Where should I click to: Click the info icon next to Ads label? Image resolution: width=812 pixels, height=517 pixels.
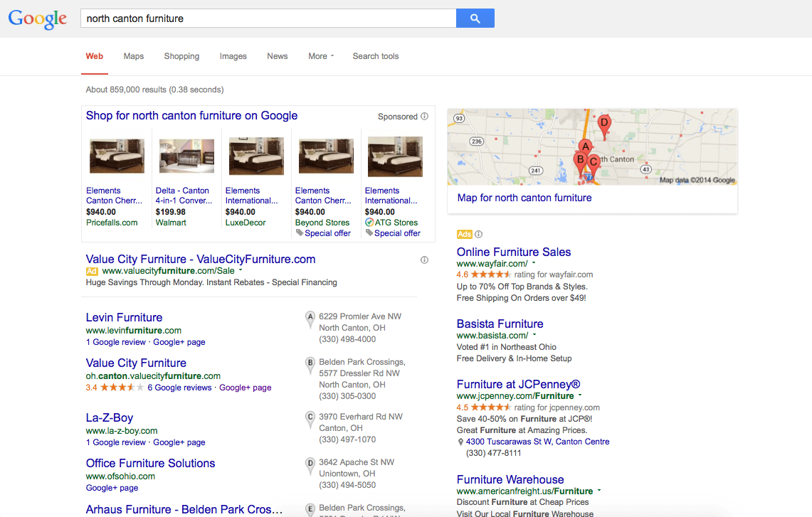click(x=478, y=235)
